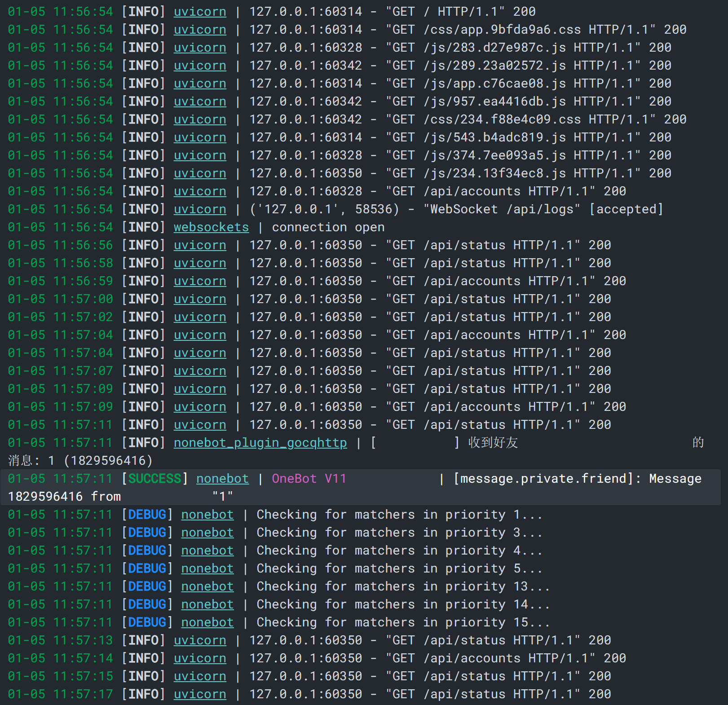Click uvicorn link on 234.f88e4c09.css line
Screen dimensions: 728x705
coord(200,119)
